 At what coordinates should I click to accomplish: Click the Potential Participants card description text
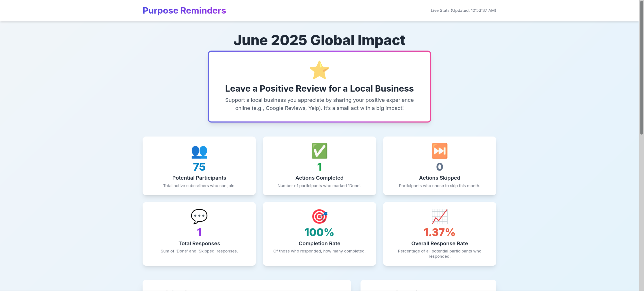coord(199,186)
